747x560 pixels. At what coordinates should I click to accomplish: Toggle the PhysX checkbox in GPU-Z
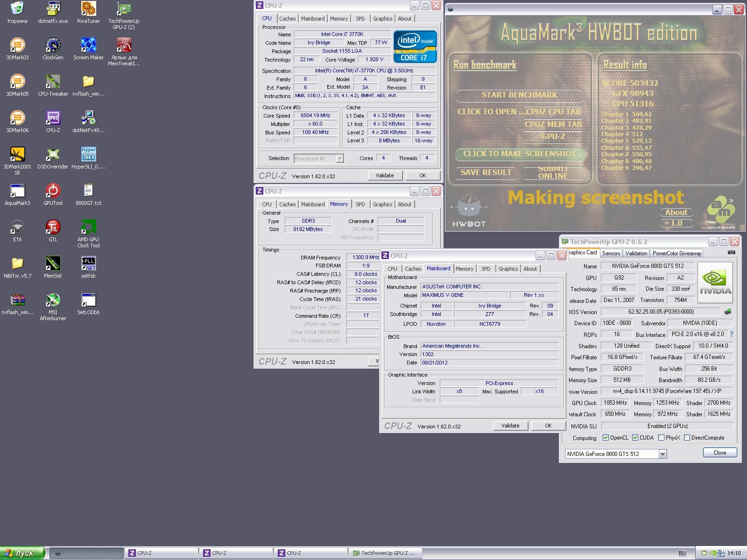point(661,438)
